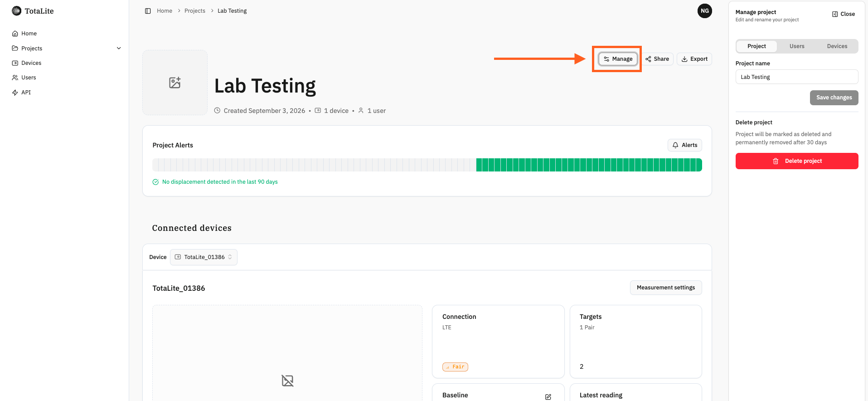Click the Manage button
Viewport: 868px width, 401px height.
pyautogui.click(x=618, y=59)
